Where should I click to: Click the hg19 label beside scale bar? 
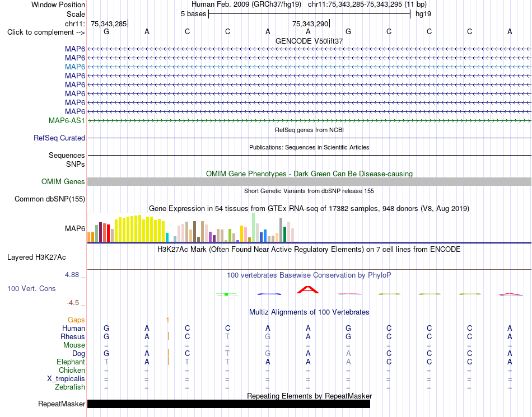(423, 14)
